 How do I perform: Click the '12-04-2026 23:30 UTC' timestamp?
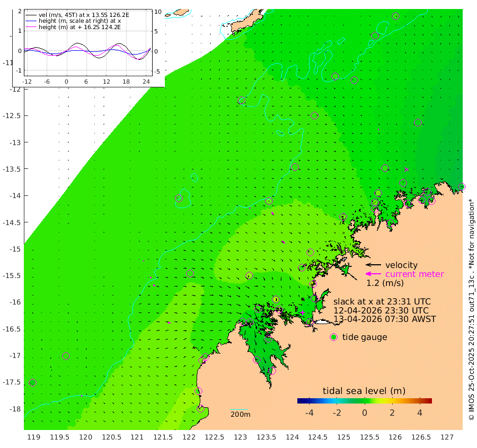pyautogui.click(x=381, y=310)
